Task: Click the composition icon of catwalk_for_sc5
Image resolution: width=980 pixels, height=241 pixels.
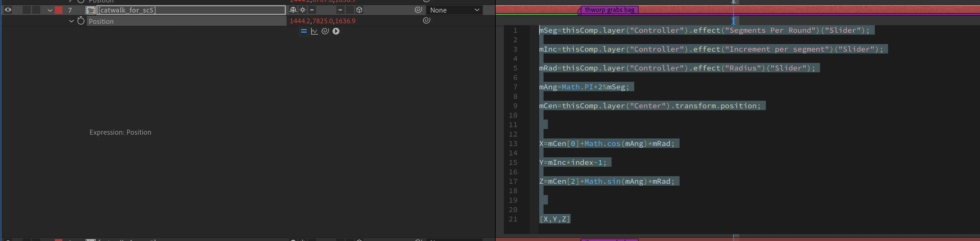Action: point(91,10)
